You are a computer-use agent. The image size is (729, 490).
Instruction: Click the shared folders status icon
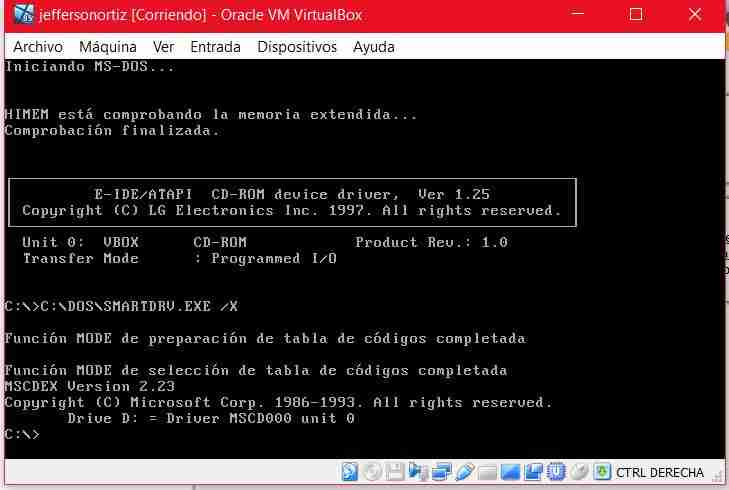tap(487, 473)
